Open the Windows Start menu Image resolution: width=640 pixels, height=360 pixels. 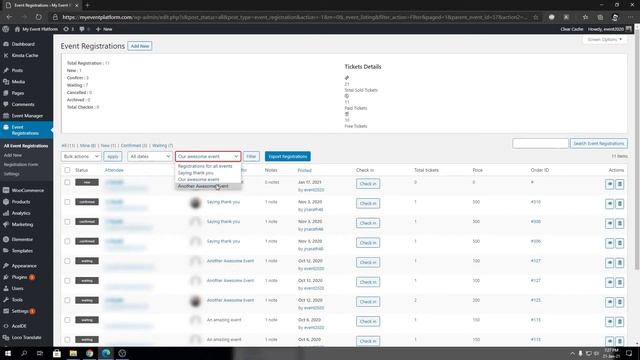click(7, 353)
